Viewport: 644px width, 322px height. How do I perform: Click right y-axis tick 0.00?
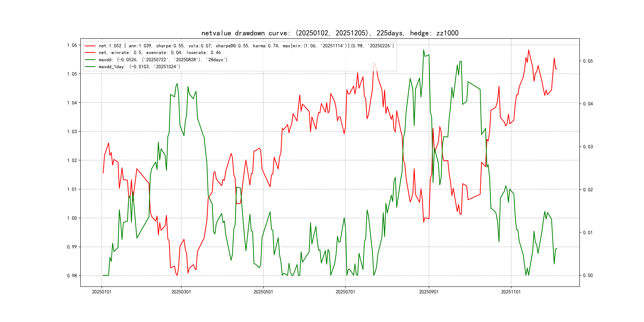(588, 275)
